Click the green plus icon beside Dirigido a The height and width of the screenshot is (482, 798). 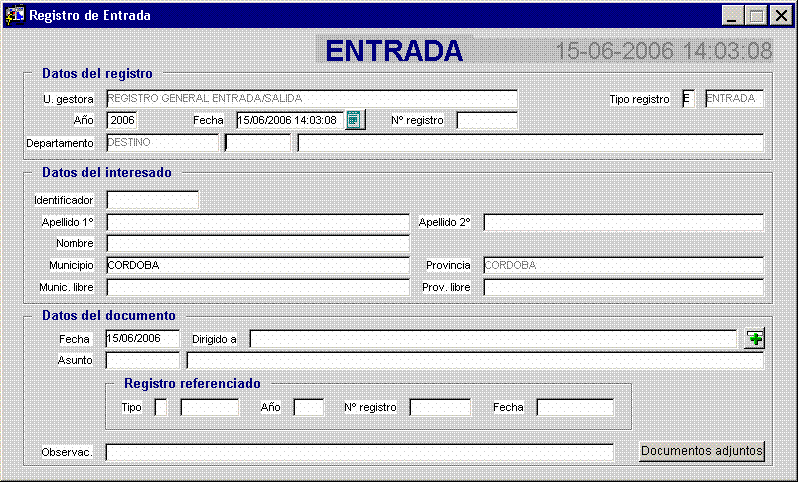[755, 339]
